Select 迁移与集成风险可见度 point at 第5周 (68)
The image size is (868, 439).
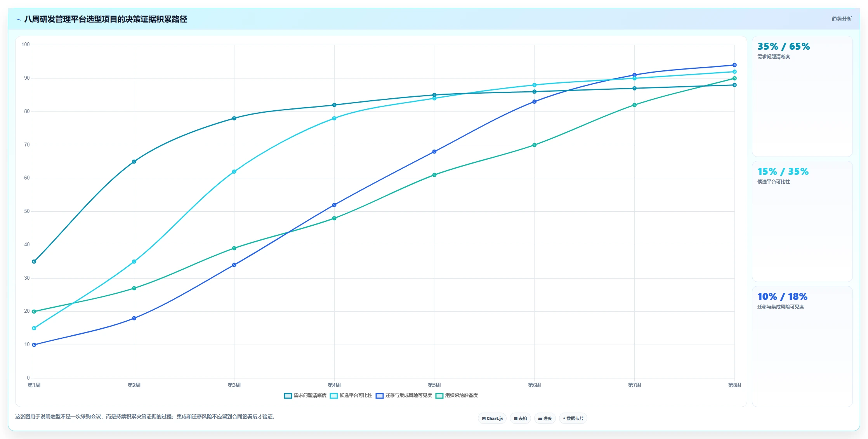[x=434, y=152]
